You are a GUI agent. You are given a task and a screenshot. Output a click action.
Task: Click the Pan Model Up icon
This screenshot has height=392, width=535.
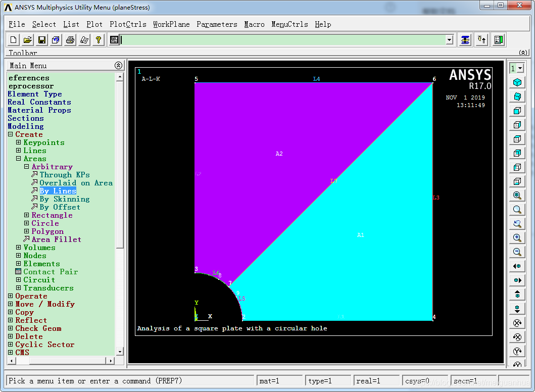click(x=517, y=295)
